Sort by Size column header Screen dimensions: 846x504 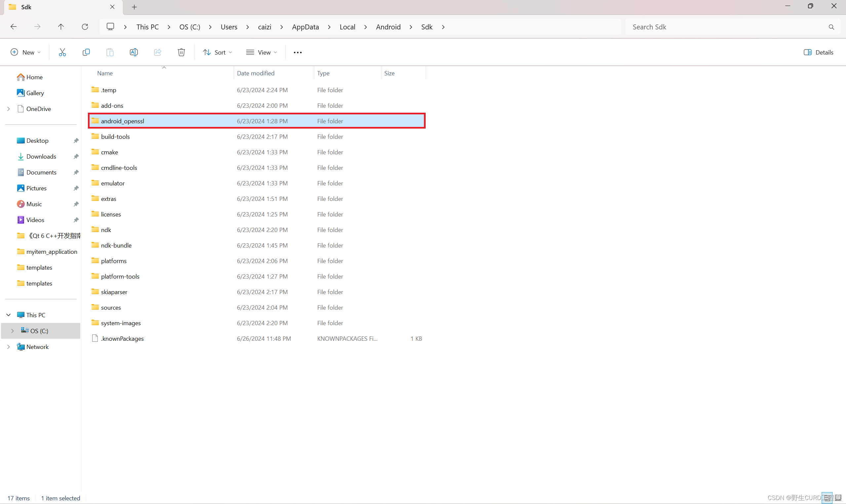[x=403, y=73]
